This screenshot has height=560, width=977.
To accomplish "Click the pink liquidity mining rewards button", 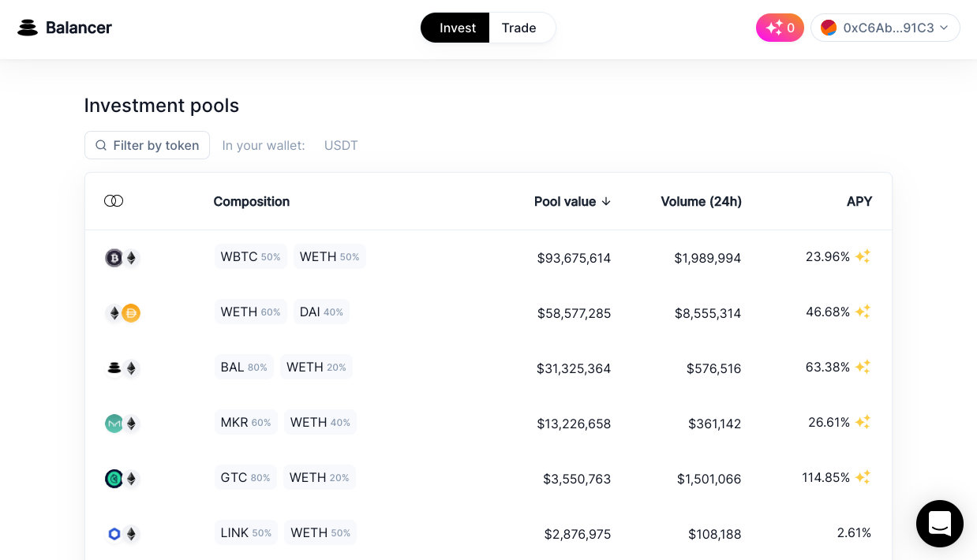I will pos(779,28).
